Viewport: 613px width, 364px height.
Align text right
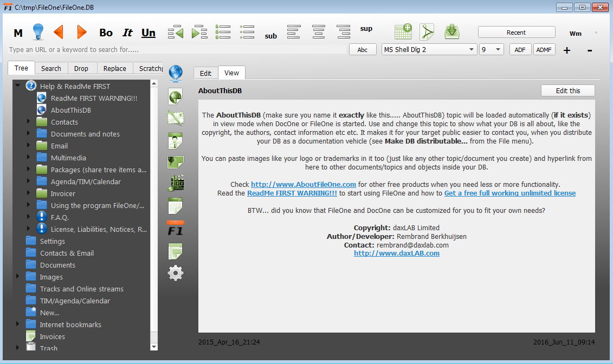(343, 32)
